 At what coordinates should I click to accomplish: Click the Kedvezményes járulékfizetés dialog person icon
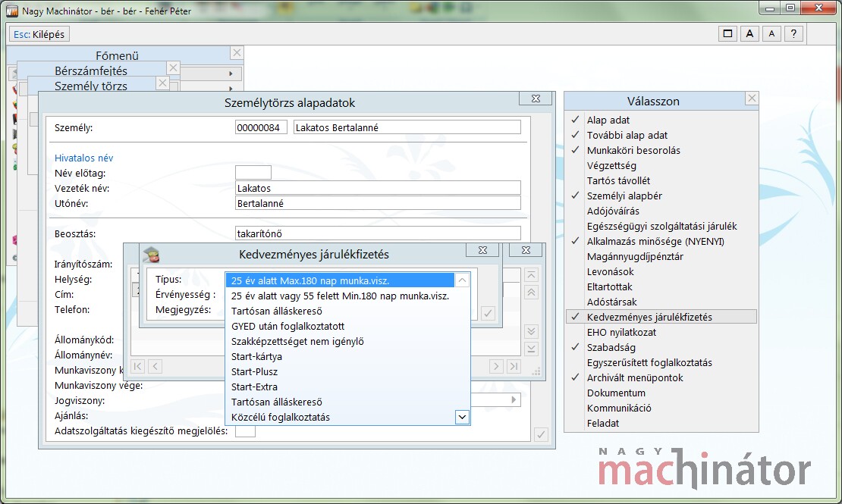tap(152, 255)
